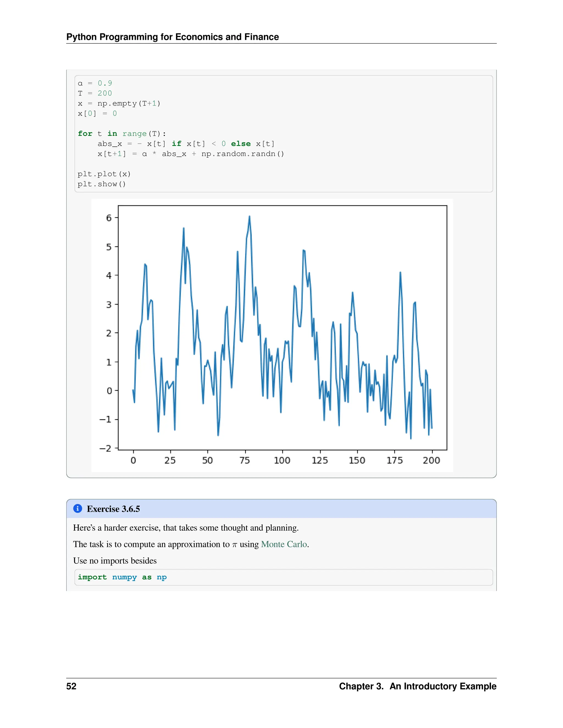Viewport: 563px width, 728px height.
Task: Click the time series plot image
Action: [272, 335]
